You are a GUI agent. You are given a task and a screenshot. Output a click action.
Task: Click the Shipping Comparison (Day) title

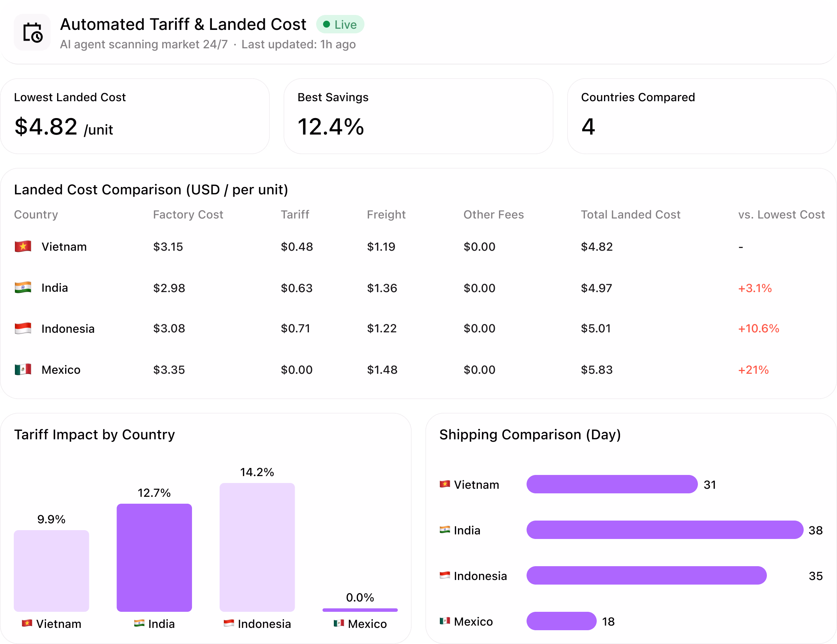(530, 435)
